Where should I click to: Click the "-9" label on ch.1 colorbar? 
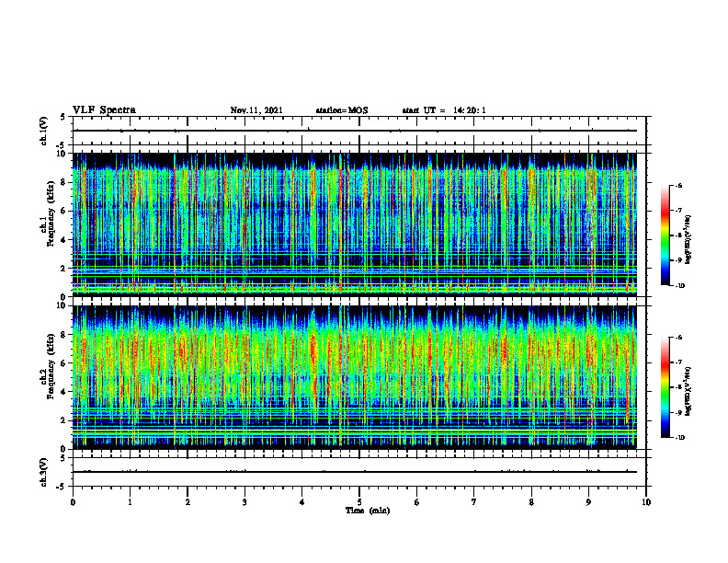click(x=678, y=260)
